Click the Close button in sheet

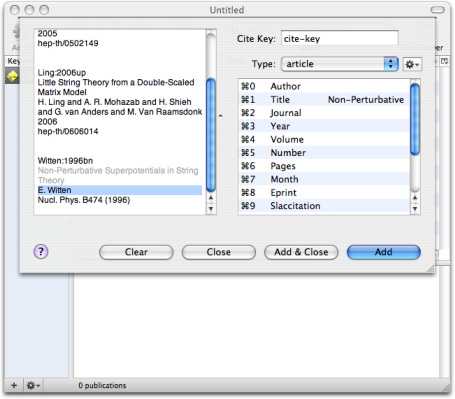[219, 252]
